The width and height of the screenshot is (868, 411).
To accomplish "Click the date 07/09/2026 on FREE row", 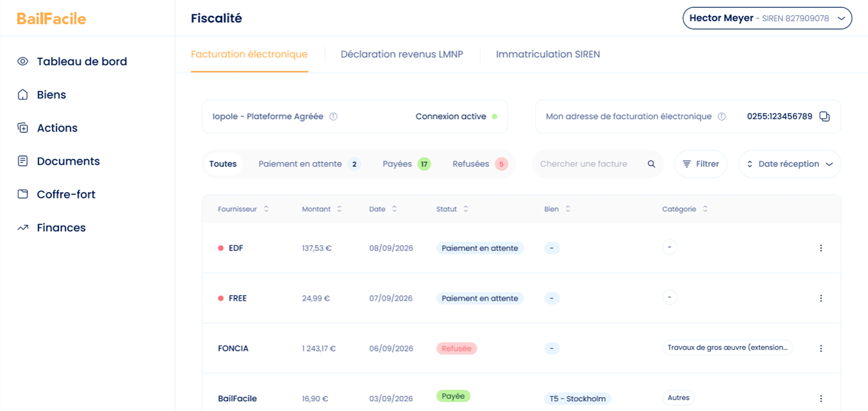I will (391, 298).
